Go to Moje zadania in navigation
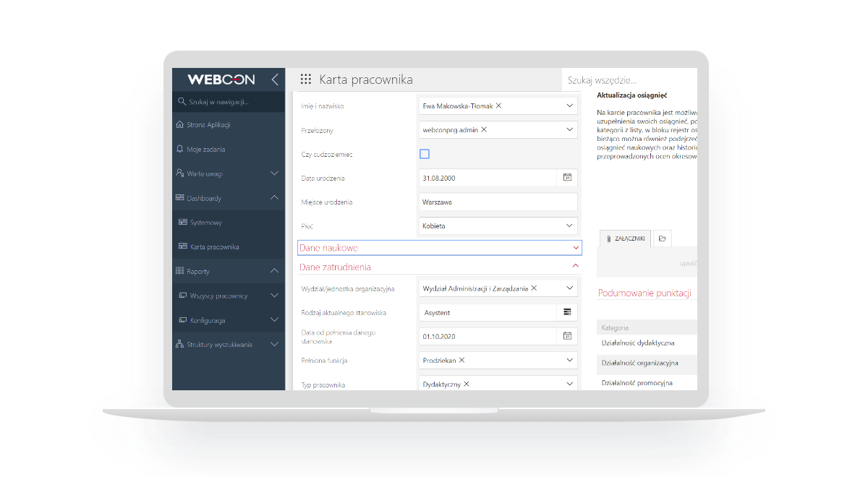This screenshot has height=477, width=868. tap(205, 149)
